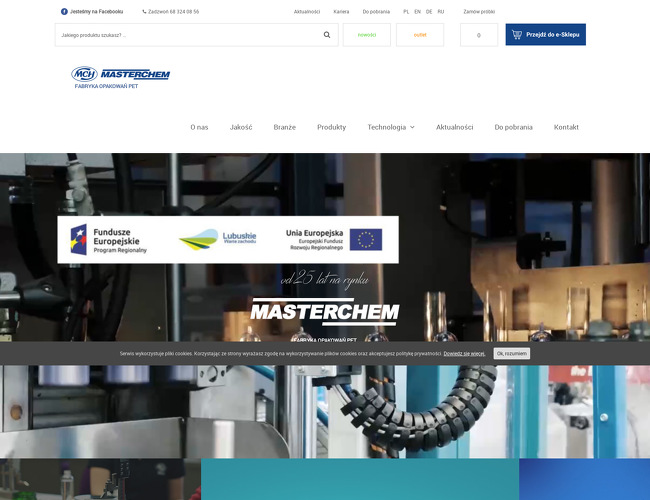
Task: Click Aktualności in the top utility bar
Action: pos(307,12)
